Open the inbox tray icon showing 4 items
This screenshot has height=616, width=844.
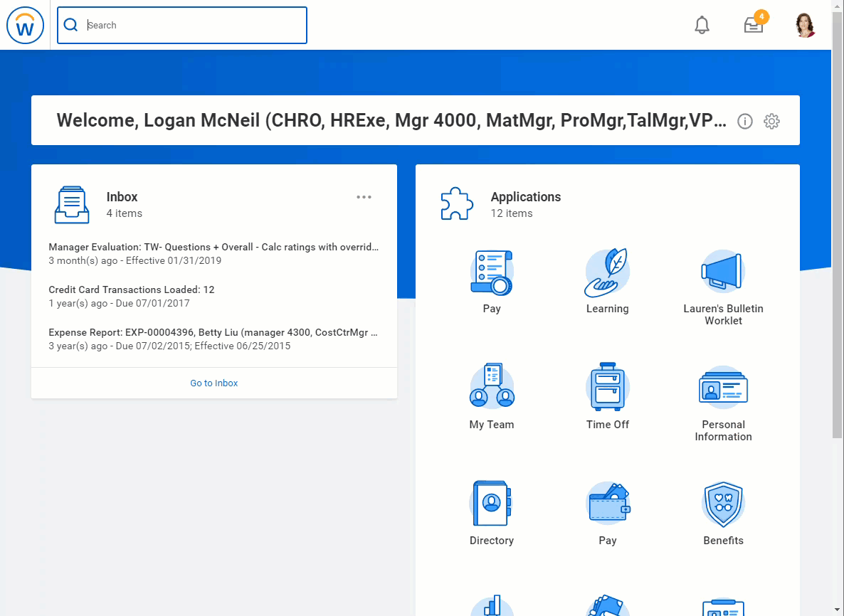pos(753,25)
